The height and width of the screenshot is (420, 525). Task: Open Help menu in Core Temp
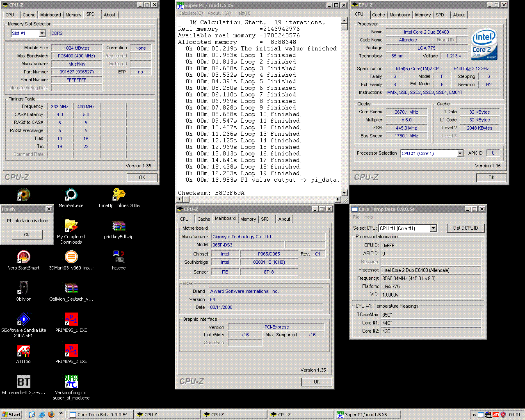point(369,217)
